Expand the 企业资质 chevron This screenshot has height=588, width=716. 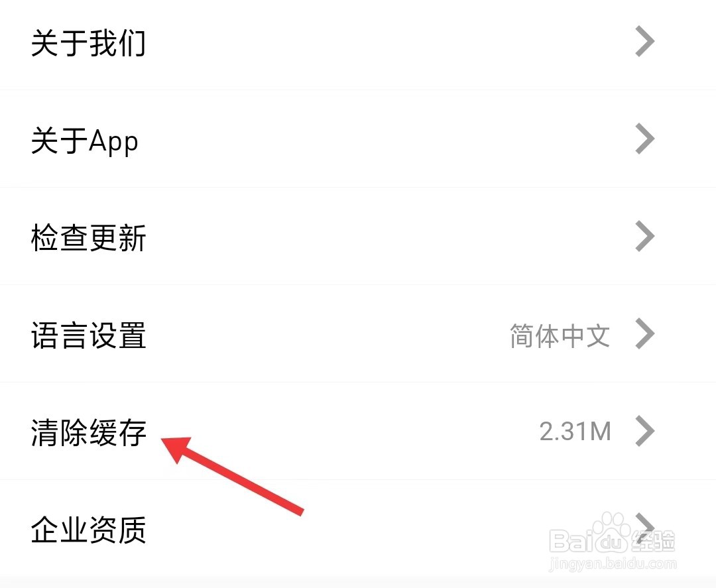tap(645, 528)
